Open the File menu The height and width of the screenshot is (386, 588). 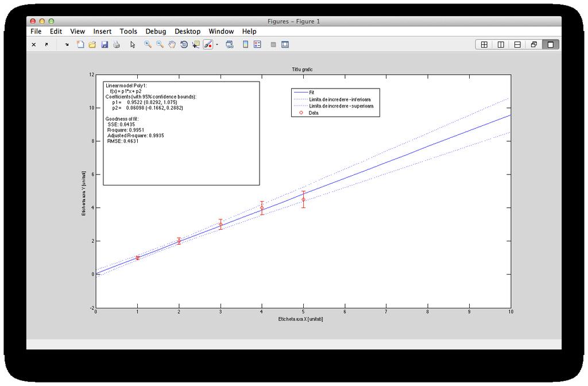36,32
